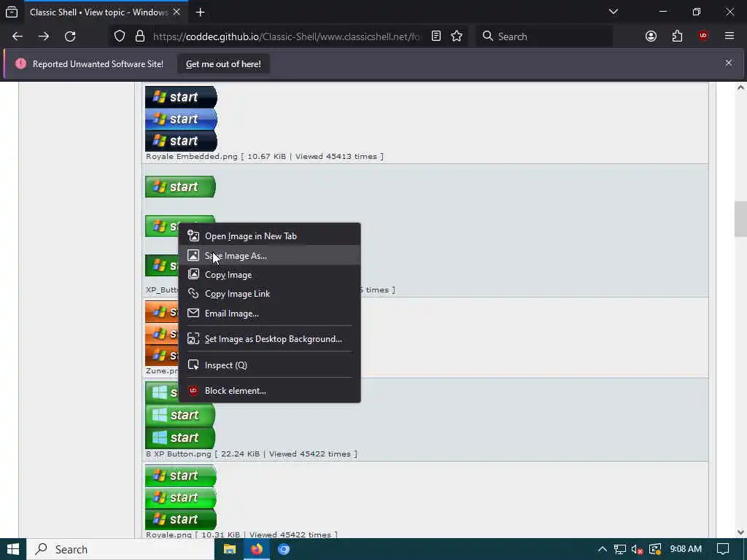Click the tray icon left of the clock
747x560 pixels.
click(x=655, y=550)
